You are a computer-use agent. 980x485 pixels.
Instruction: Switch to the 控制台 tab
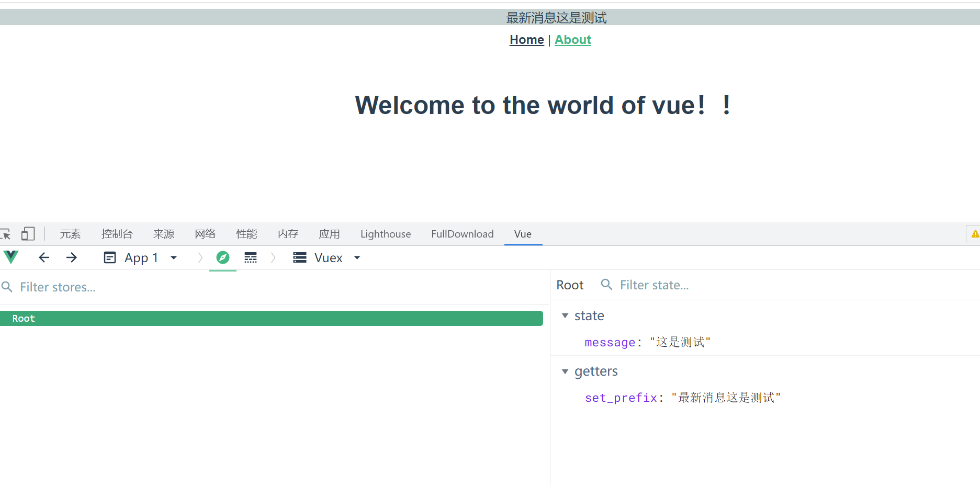pyautogui.click(x=117, y=234)
